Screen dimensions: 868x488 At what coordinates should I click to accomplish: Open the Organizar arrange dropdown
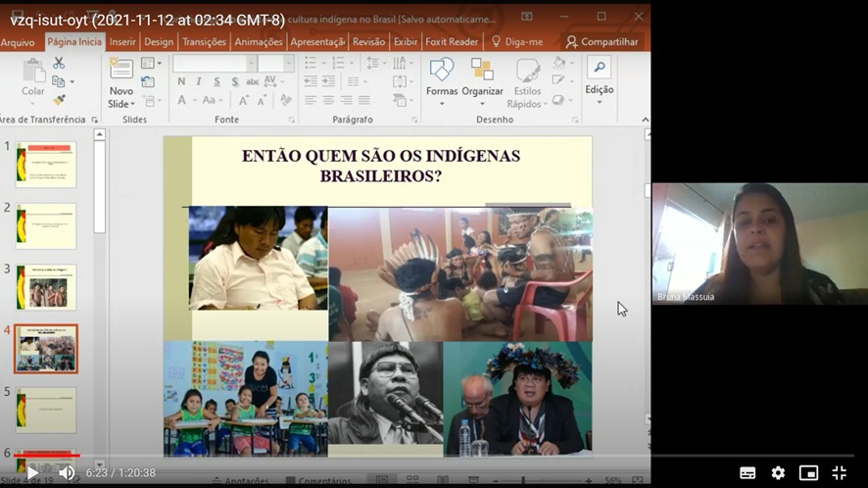point(482,81)
